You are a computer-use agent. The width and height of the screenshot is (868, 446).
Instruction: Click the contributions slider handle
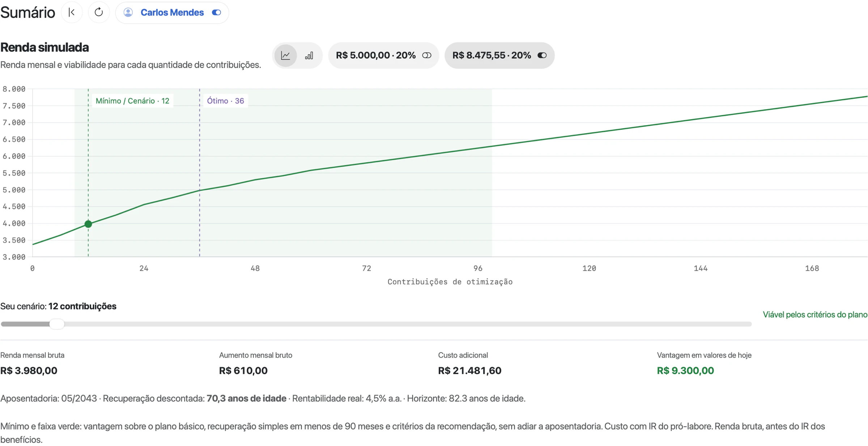pos(57,324)
